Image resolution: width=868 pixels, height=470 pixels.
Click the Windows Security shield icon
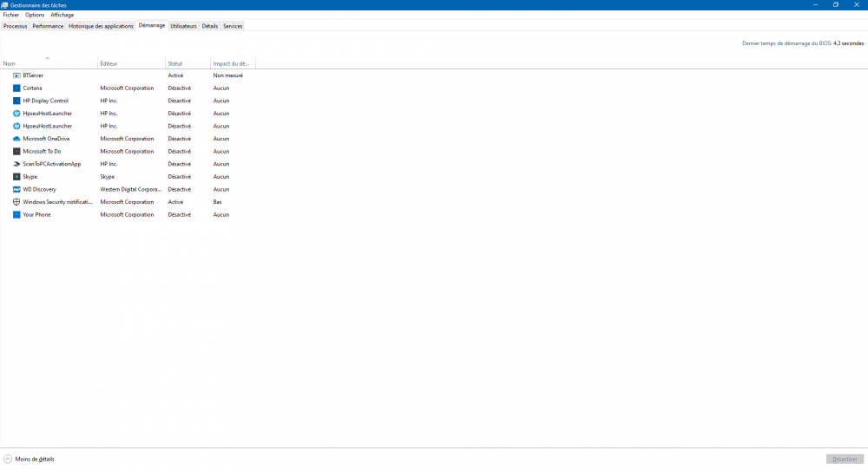coord(16,202)
